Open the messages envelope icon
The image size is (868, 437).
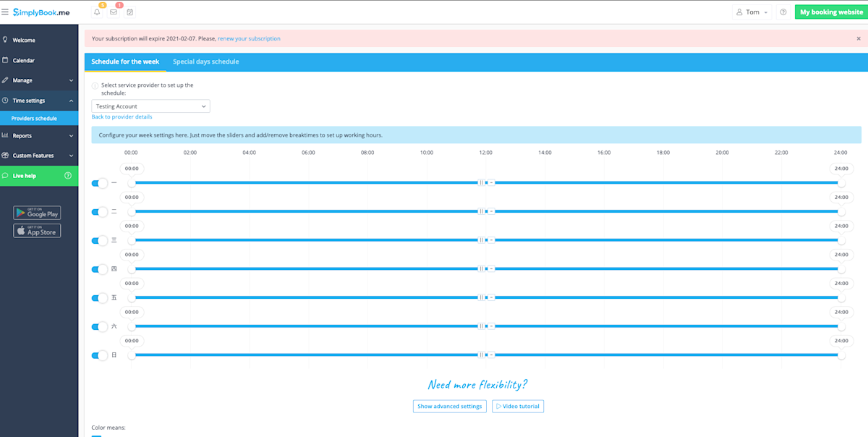114,12
